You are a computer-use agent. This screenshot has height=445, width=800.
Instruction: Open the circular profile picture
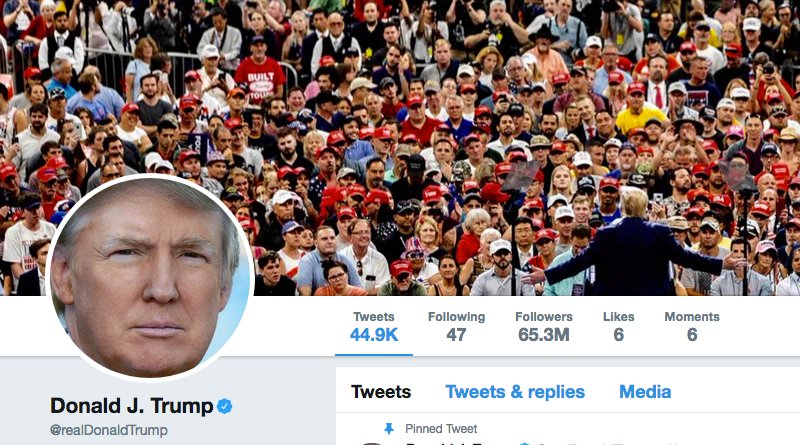tap(149, 278)
